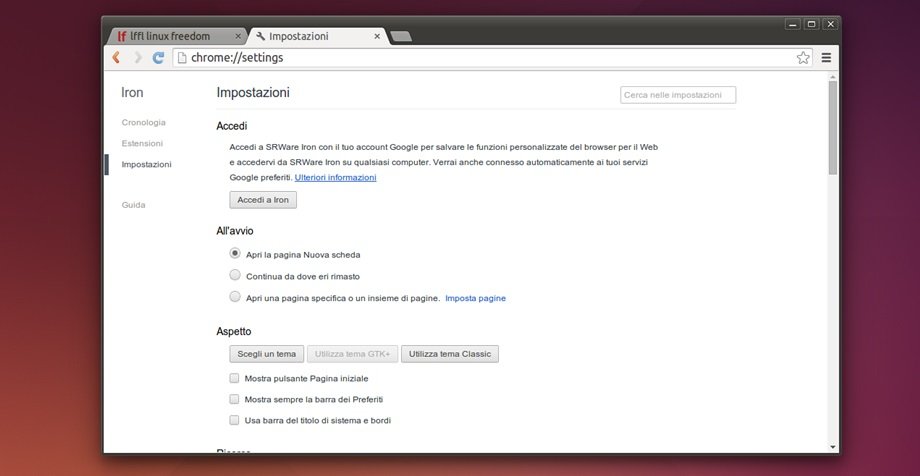Viewport: 920px width, 476px height.
Task: Open Cronologia in the sidebar
Action: (x=143, y=123)
